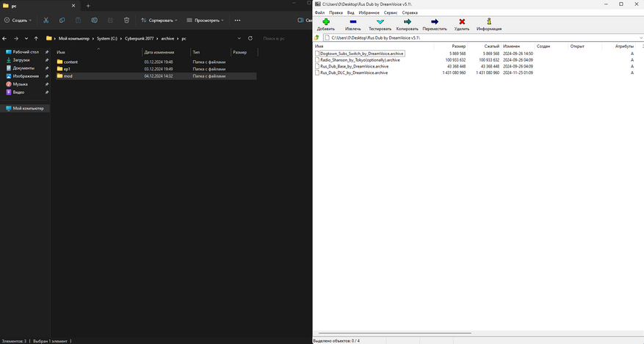Click the Explorer Up arrow

coord(36,39)
